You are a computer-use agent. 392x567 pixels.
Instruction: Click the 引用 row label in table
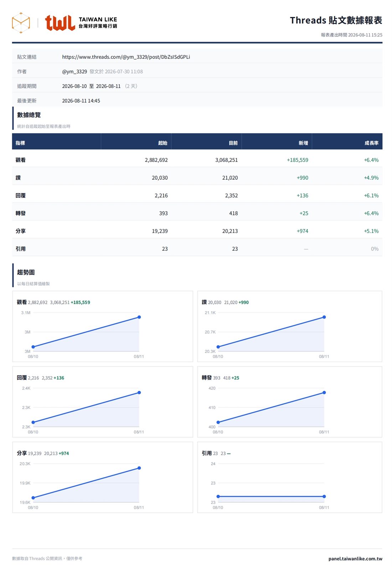point(21,249)
